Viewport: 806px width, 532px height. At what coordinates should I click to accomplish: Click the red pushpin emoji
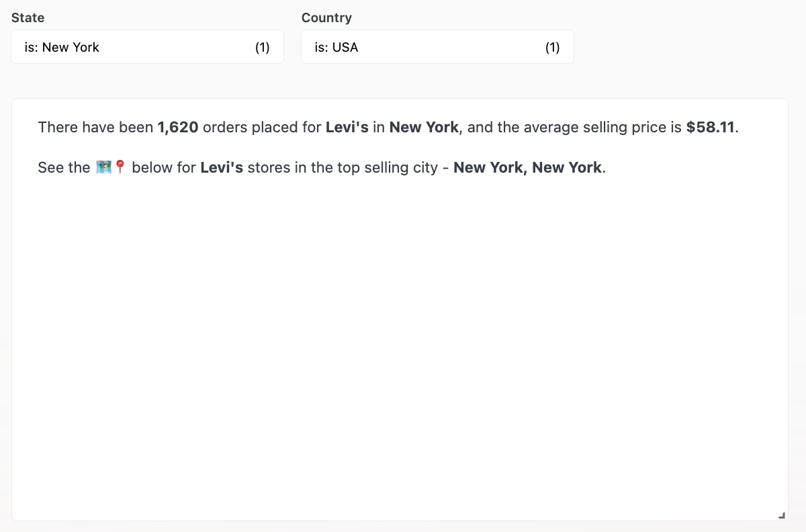tap(120, 167)
